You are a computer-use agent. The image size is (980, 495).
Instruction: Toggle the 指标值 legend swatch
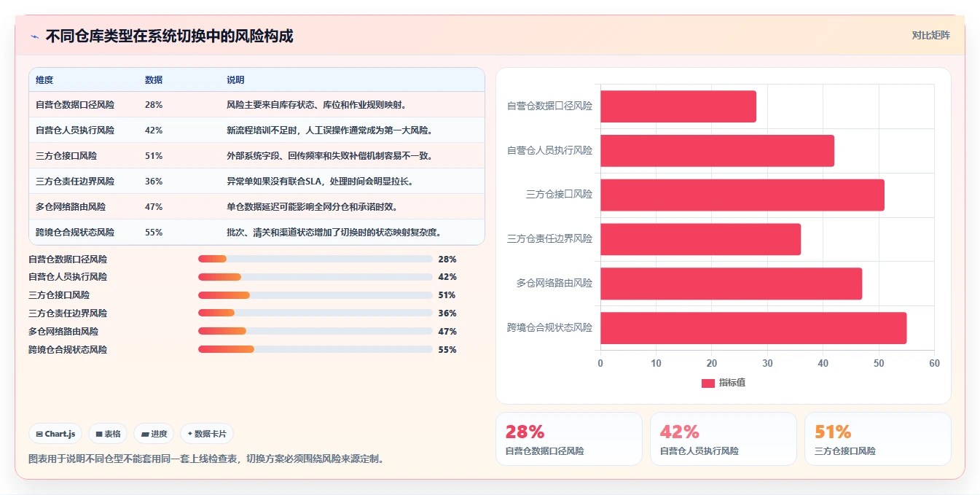707,383
